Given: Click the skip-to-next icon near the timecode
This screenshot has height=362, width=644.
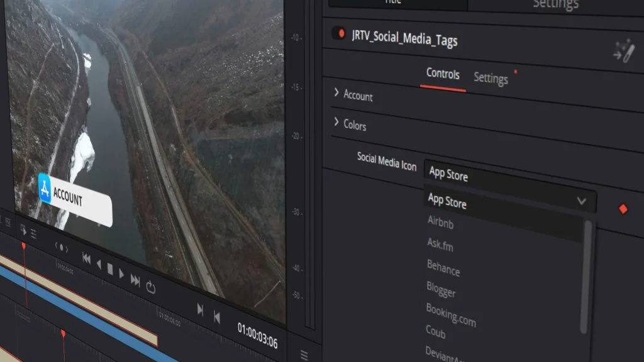Looking at the screenshot, I should coord(200,310).
